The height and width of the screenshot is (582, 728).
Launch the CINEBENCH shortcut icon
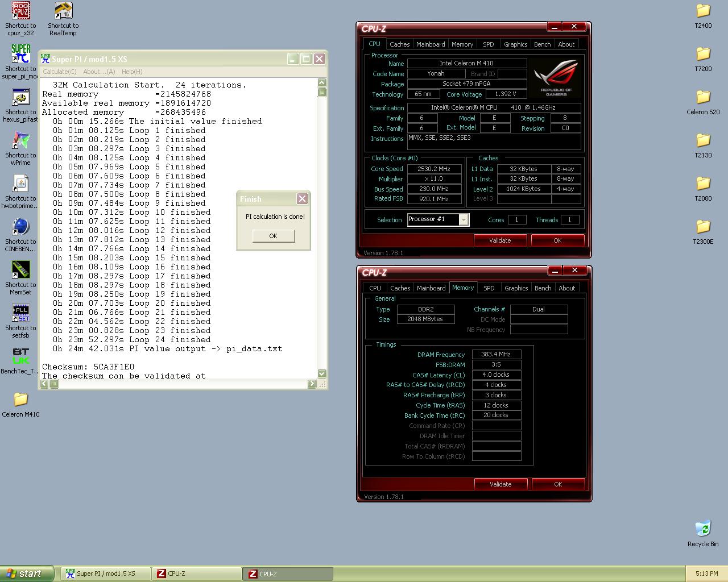pos(20,227)
